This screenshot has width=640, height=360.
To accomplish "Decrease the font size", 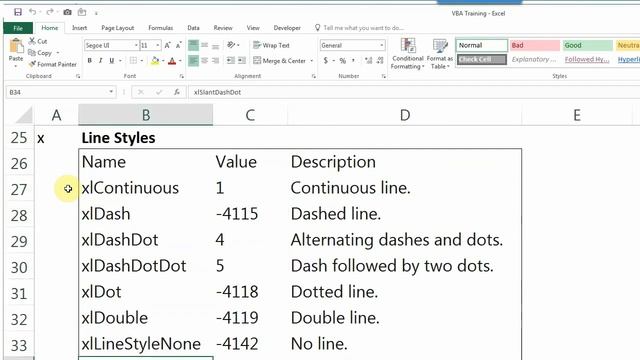I will tap(178, 45).
